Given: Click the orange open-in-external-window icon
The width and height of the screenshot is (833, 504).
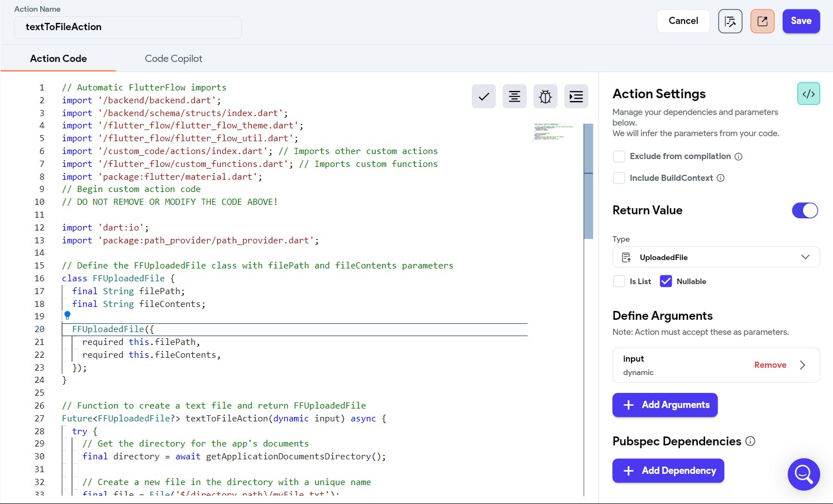Looking at the screenshot, I should tap(762, 21).
